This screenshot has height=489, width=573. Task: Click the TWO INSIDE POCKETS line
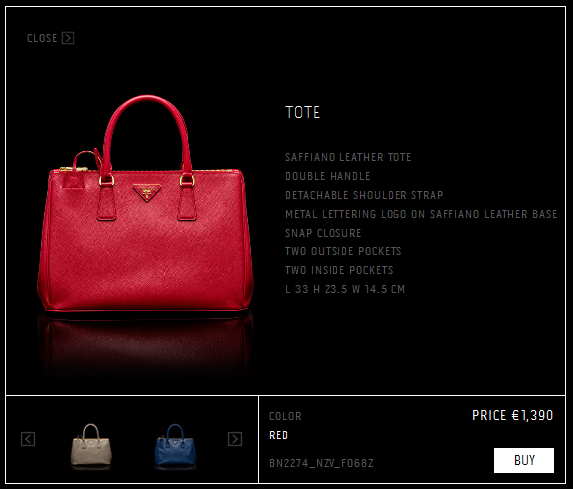(x=339, y=270)
